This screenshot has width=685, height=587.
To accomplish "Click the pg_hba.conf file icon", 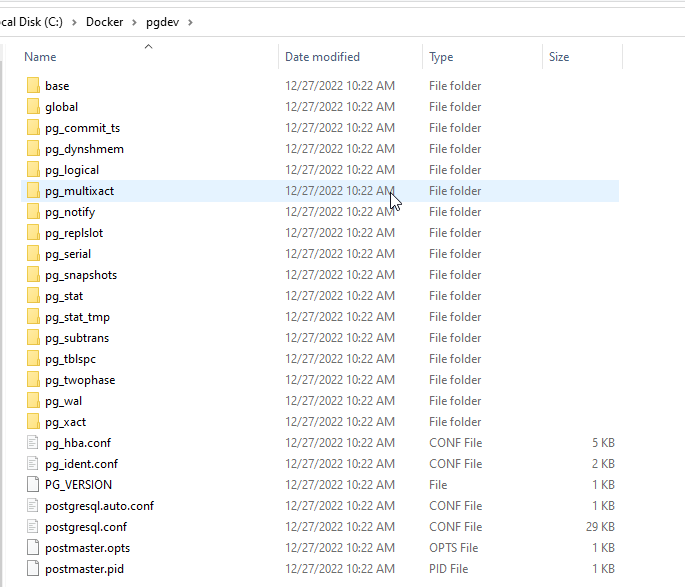I will click(x=32, y=443).
